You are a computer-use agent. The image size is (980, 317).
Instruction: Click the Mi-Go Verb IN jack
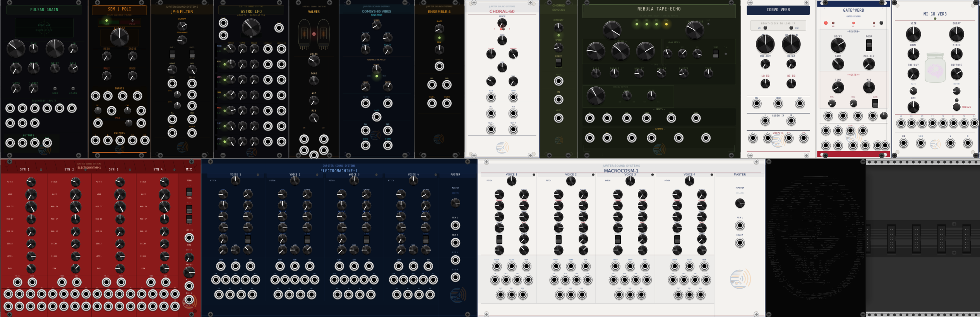click(x=903, y=143)
